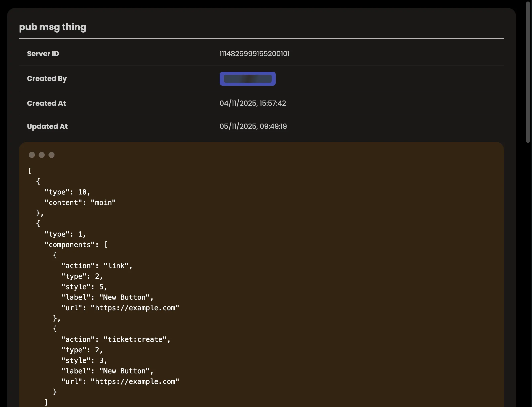Screen dimensions: 532x407
Task: Select the Created By user badge
Action: coord(247,79)
